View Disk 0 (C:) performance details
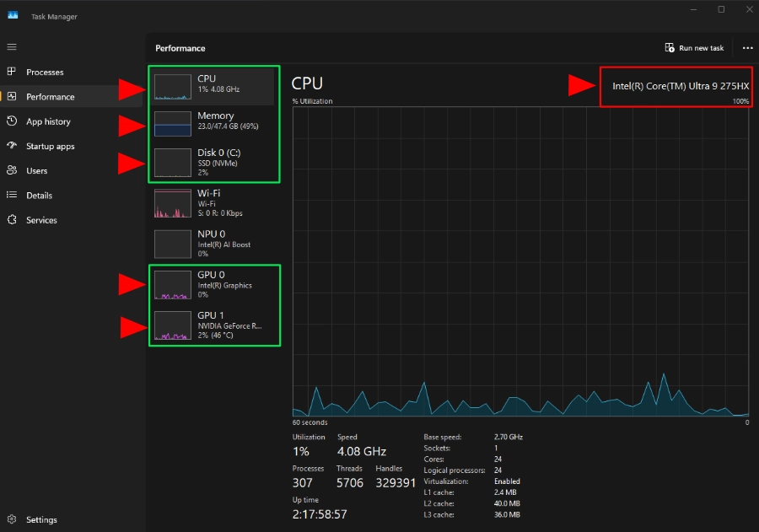The width and height of the screenshot is (759, 532). pos(213,162)
